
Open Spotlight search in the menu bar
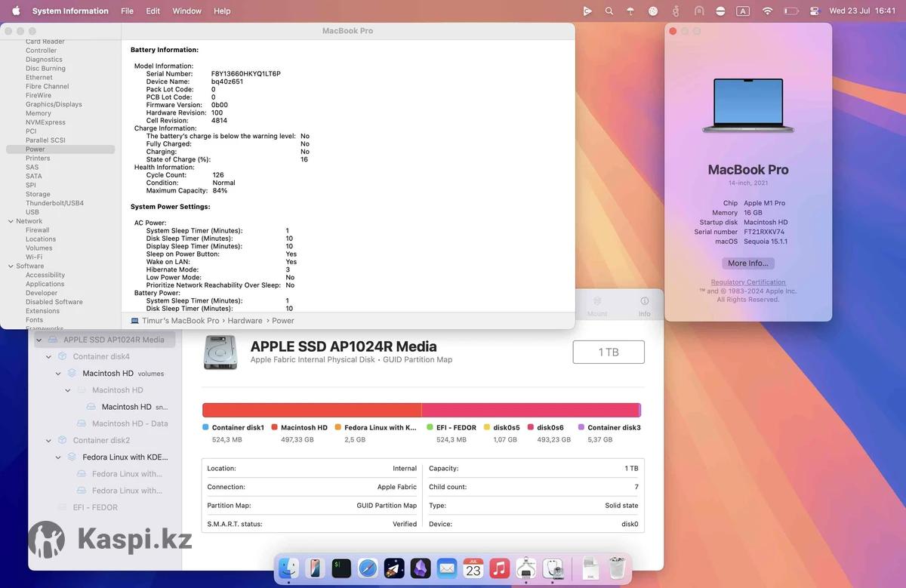coord(609,11)
